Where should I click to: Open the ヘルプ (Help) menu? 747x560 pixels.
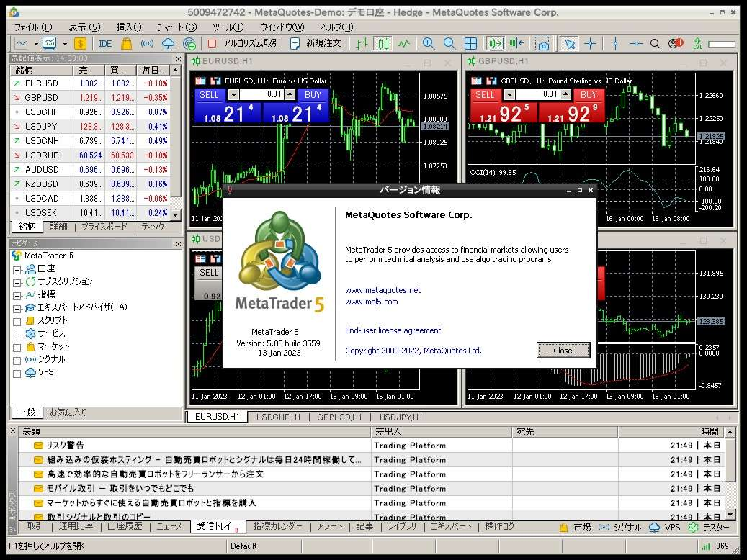[337, 27]
